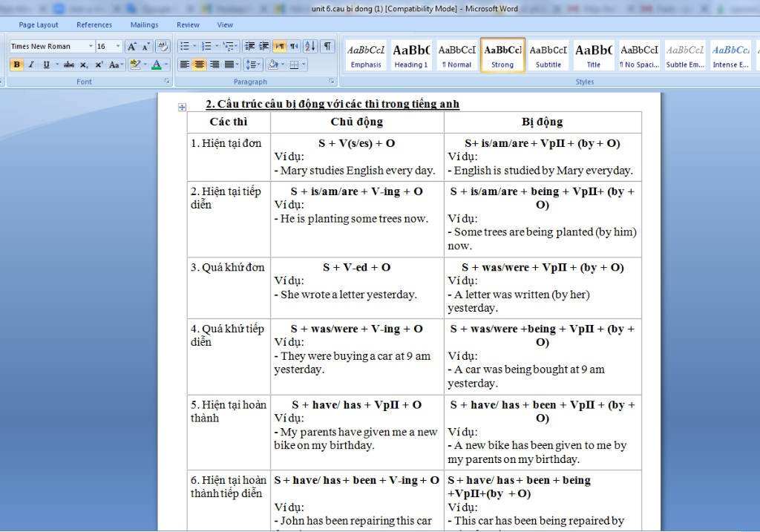Expand the underline style dropdown arrow
Image resolution: width=760 pixels, height=532 pixels.
57,65
